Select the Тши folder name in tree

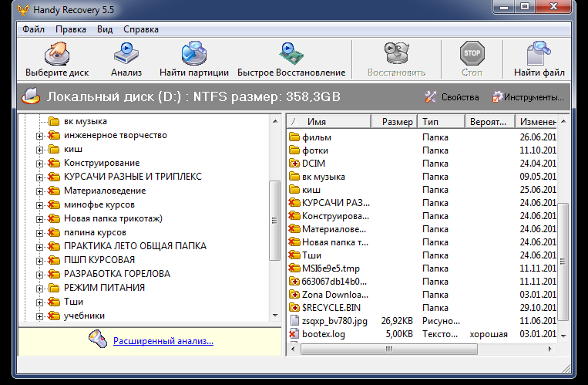pos(73,302)
